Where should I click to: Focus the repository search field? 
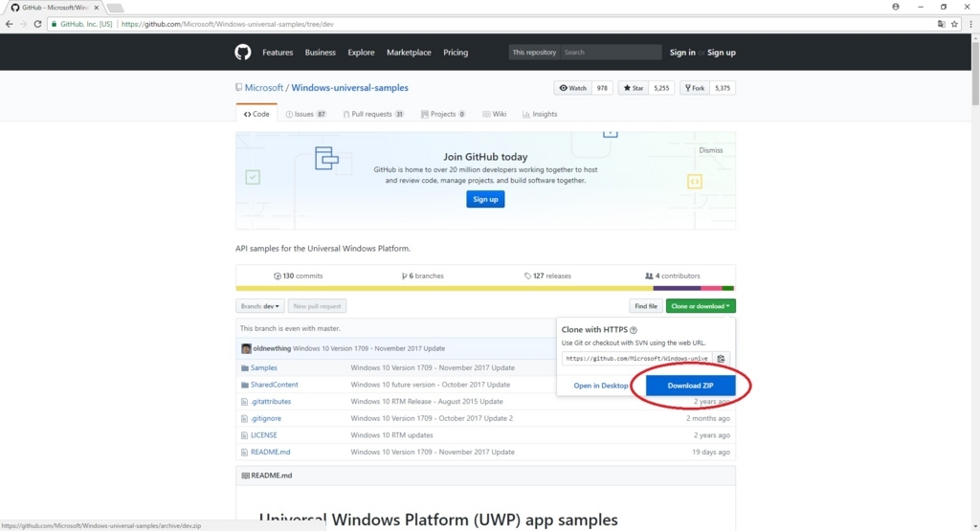(611, 53)
